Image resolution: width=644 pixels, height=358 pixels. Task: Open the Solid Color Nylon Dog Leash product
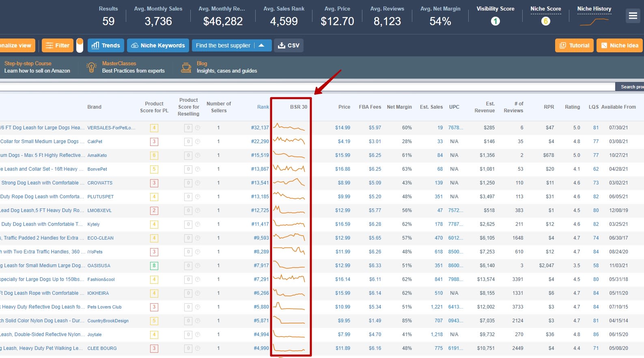coord(42,321)
